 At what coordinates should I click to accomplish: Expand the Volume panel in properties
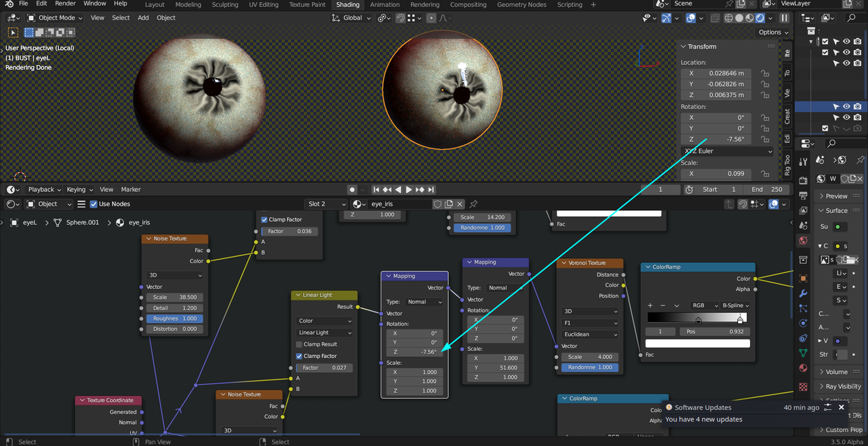836,371
